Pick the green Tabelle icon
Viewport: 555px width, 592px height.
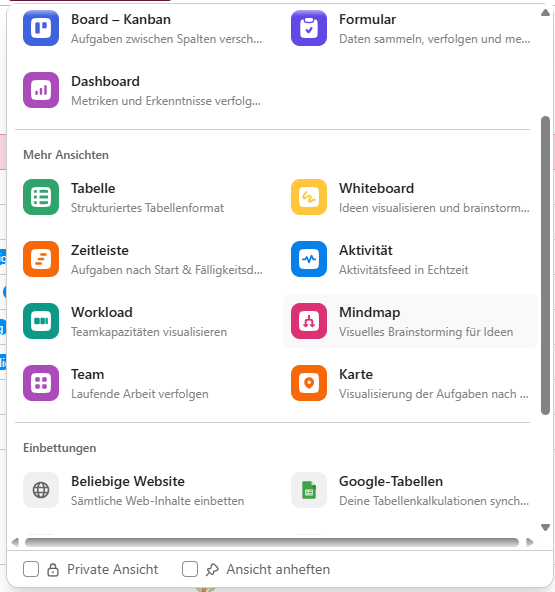[x=41, y=197]
